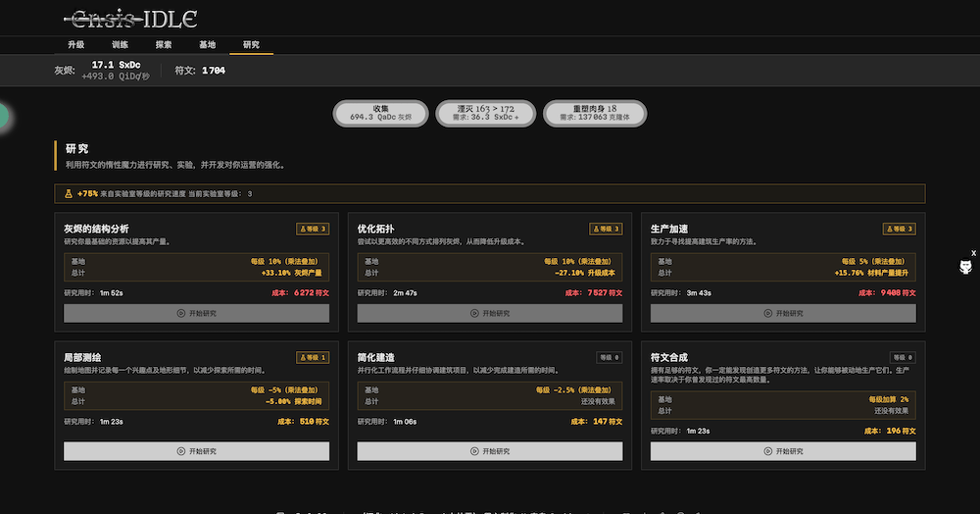The image size is (980, 514).
Task: Go to the 探索 tab
Action: 164,45
